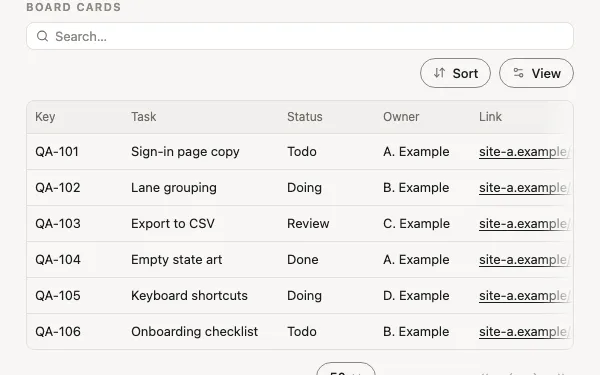Screen dimensions: 600x375
Task: Select the QA-104 key cell
Action: (x=58, y=259)
